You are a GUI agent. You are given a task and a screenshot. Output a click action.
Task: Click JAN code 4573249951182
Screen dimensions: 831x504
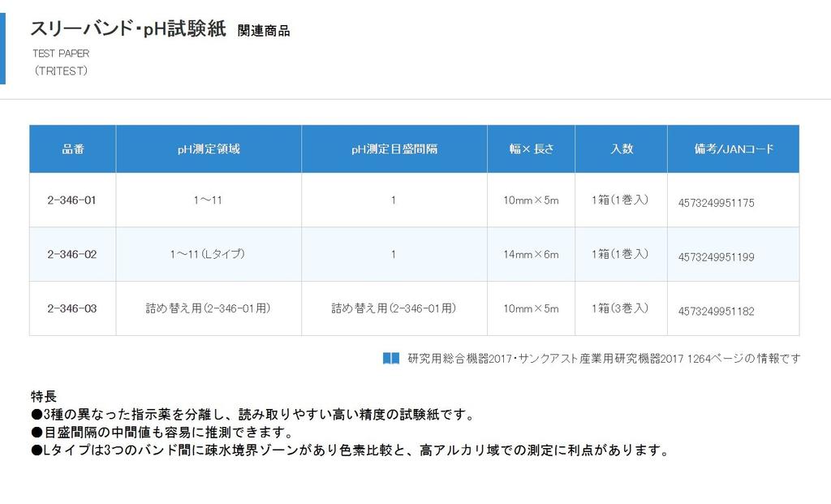tap(716, 312)
